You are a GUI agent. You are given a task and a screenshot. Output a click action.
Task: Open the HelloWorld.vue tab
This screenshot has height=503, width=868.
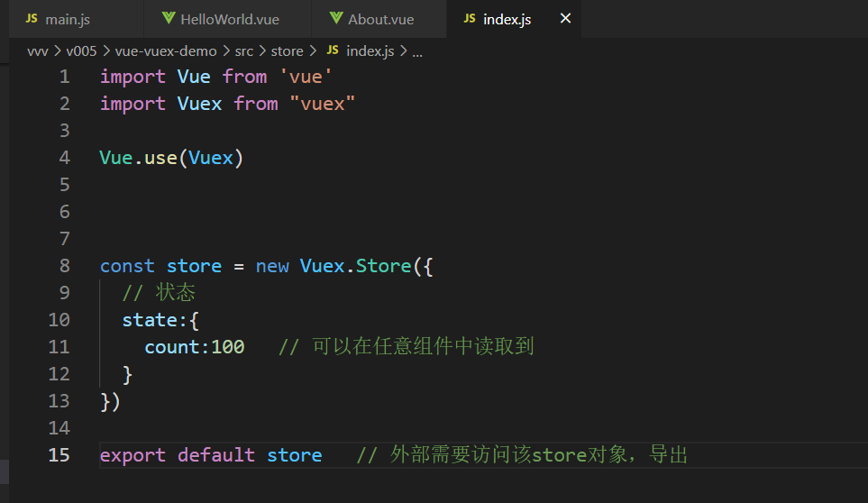227,19
